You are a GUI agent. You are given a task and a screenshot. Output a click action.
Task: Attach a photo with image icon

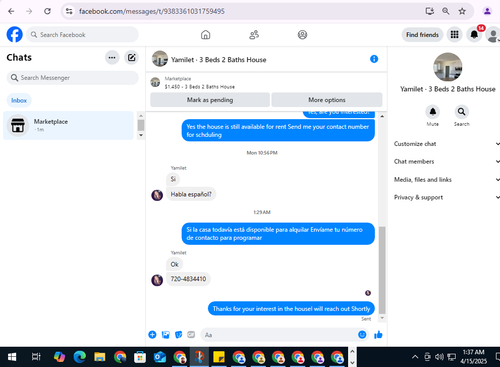(165, 335)
